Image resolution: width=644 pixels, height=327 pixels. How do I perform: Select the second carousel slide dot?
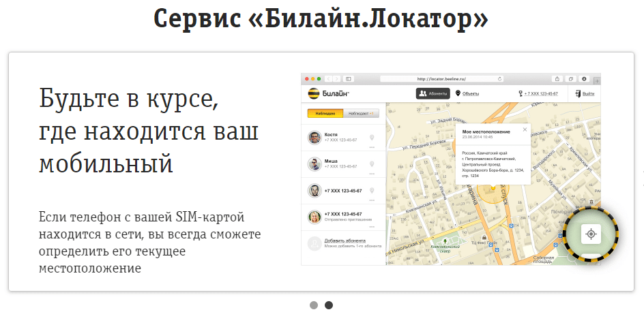point(329,305)
